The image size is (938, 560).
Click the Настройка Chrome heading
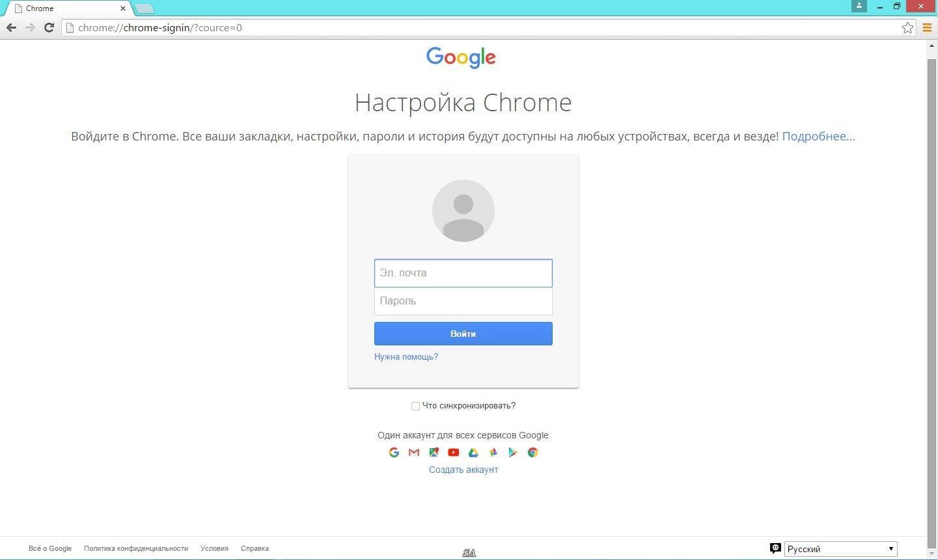coord(463,102)
